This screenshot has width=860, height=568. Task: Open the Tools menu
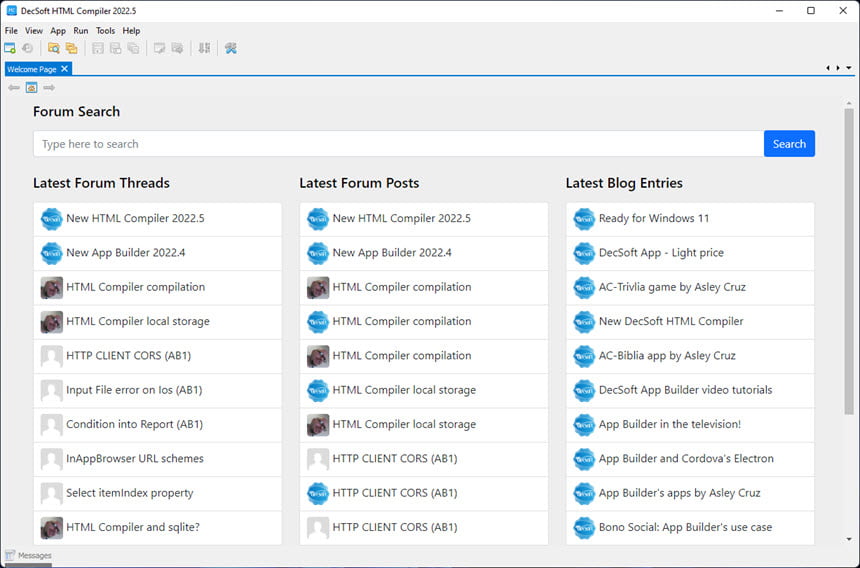pyautogui.click(x=105, y=31)
